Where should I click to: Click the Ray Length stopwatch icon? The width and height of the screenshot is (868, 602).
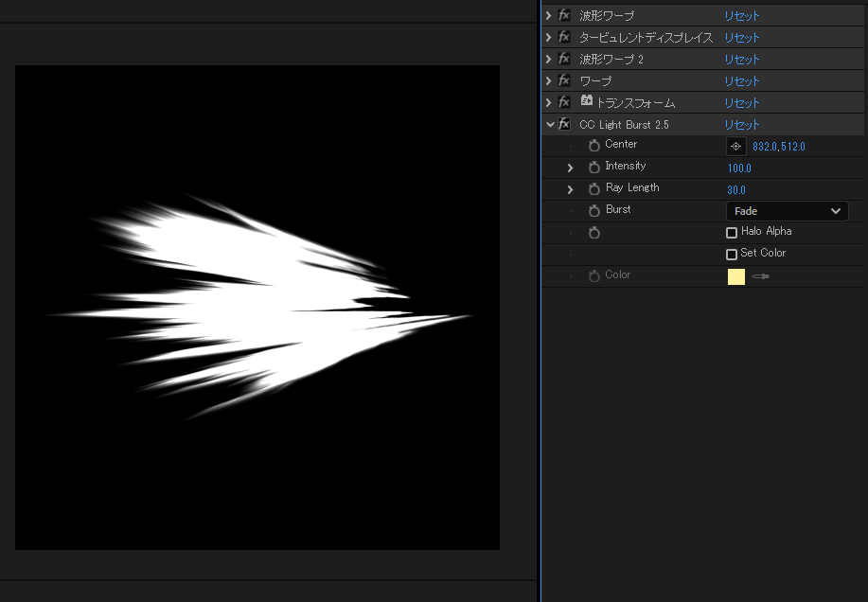[x=594, y=189]
